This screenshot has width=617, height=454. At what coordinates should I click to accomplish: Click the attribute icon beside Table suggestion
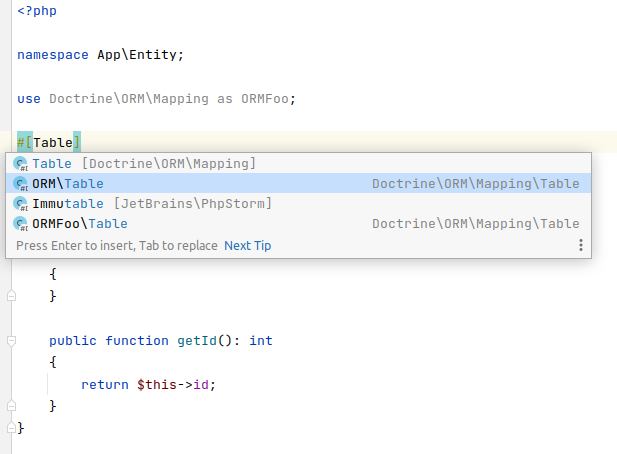point(20,164)
